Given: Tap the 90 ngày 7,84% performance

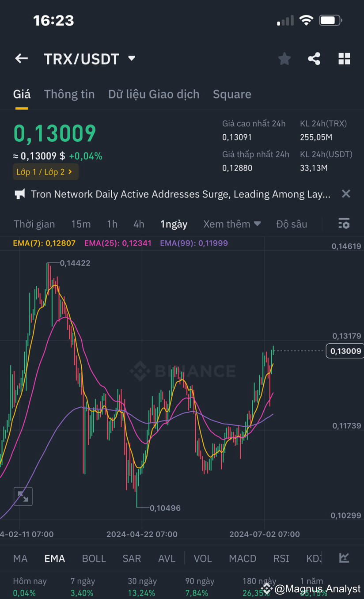Looking at the screenshot, I should point(200,587).
